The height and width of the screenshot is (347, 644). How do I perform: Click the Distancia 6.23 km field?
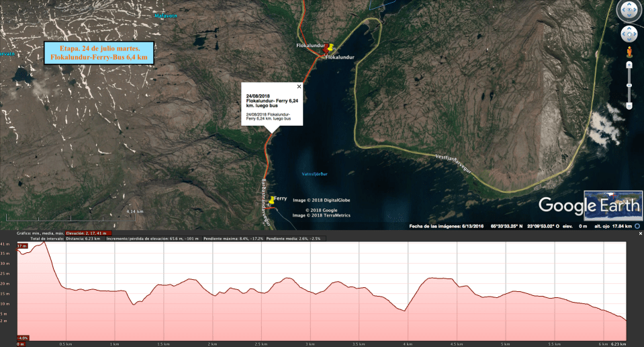tap(83, 238)
